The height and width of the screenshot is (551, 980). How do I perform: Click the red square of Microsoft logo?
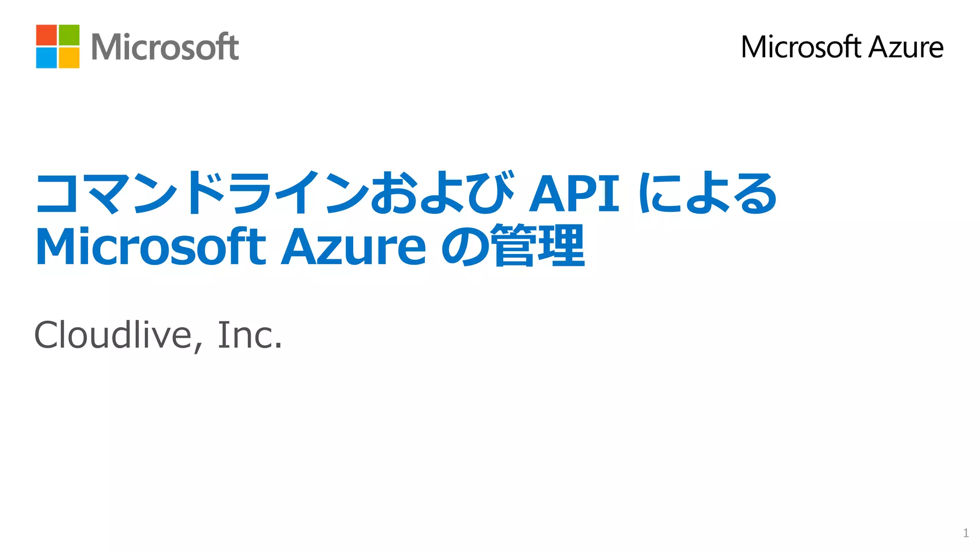46,35
